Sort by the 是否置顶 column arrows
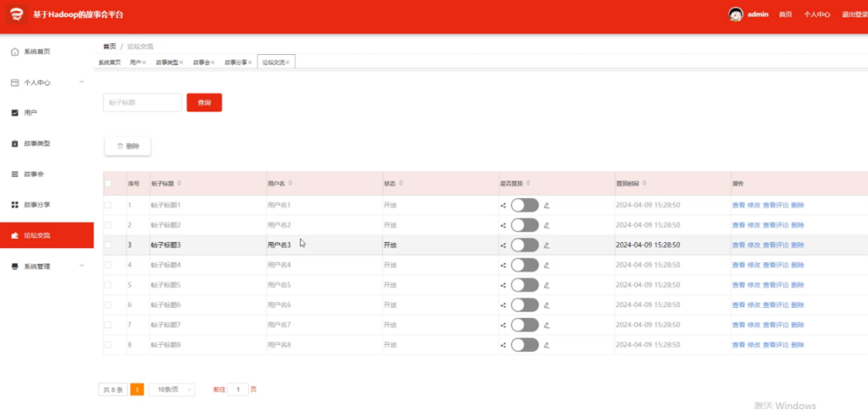868x410 pixels. click(528, 183)
